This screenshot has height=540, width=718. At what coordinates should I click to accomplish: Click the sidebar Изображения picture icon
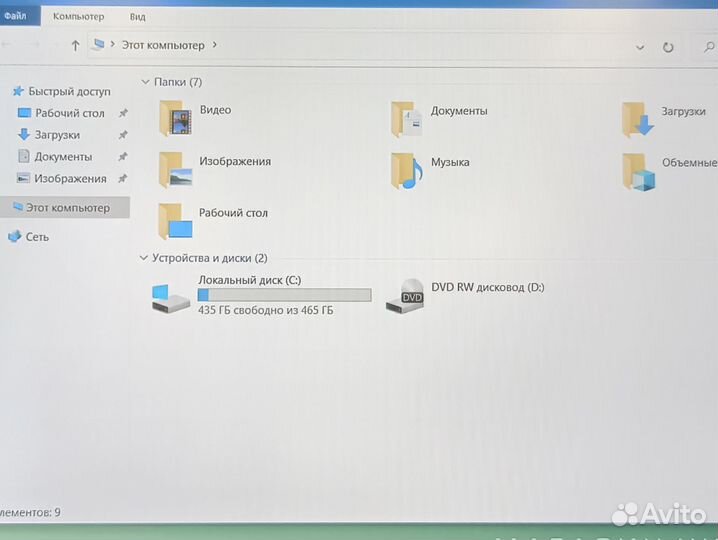[23, 178]
